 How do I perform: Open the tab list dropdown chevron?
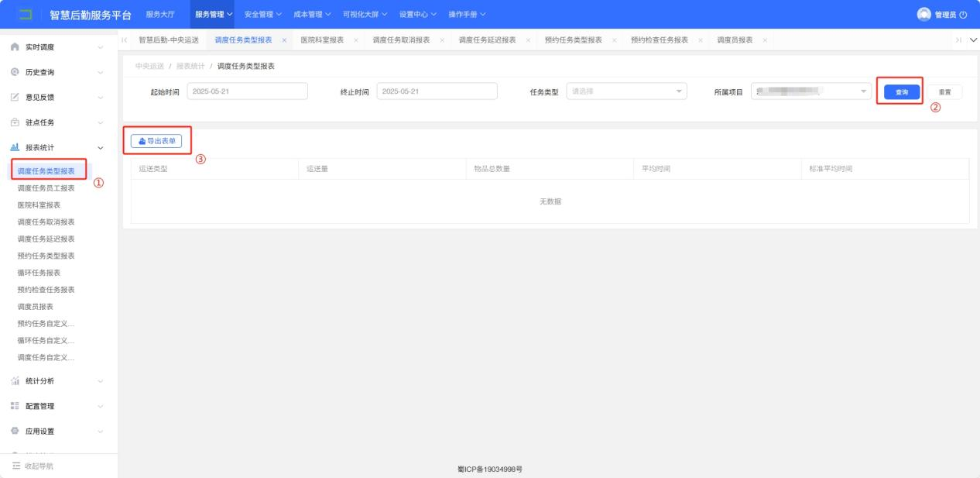[974, 40]
